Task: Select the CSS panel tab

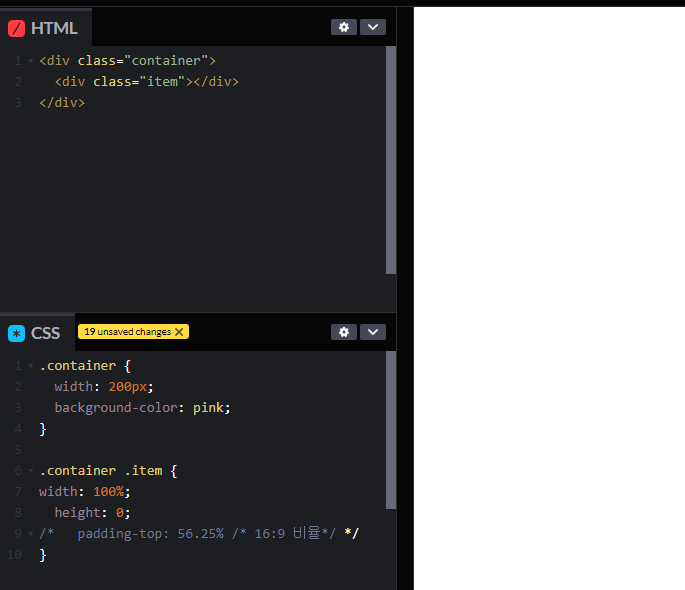Action: (x=38, y=333)
